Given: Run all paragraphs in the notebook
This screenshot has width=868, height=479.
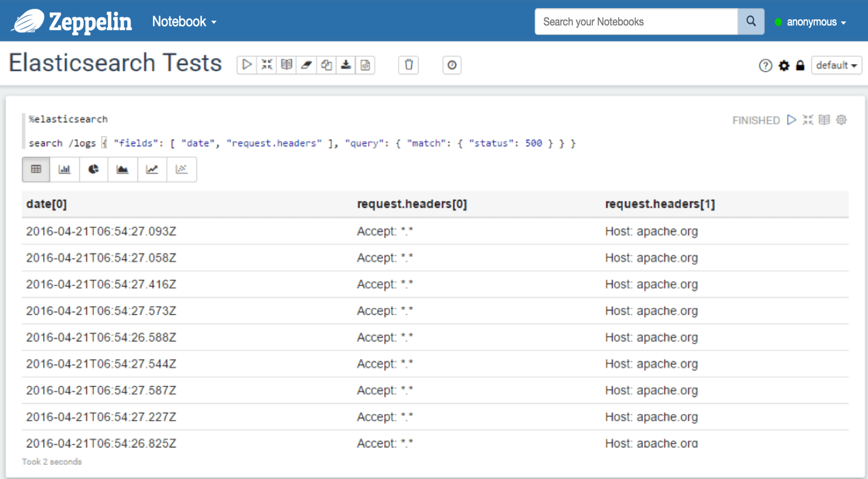Looking at the screenshot, I should click(247, 64).
